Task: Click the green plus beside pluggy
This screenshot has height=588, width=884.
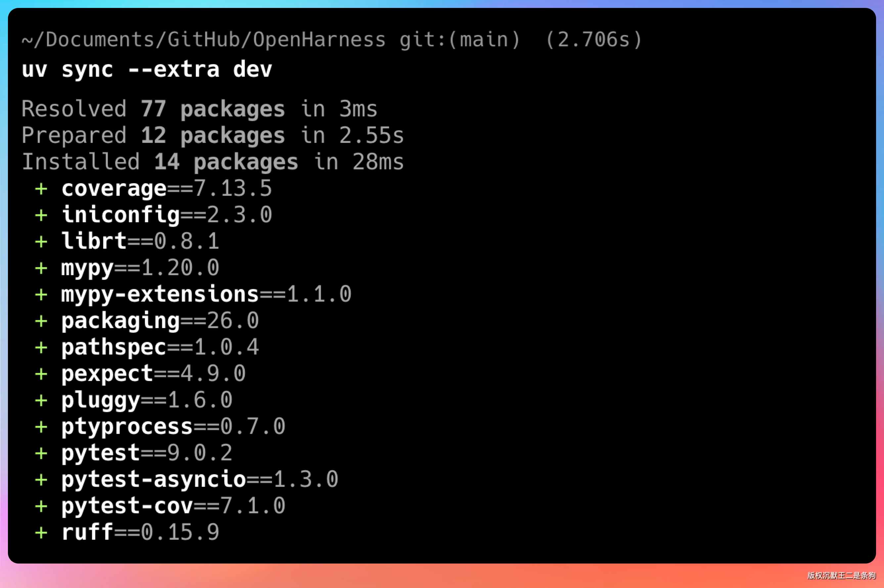Action: [x=41, y=400]
